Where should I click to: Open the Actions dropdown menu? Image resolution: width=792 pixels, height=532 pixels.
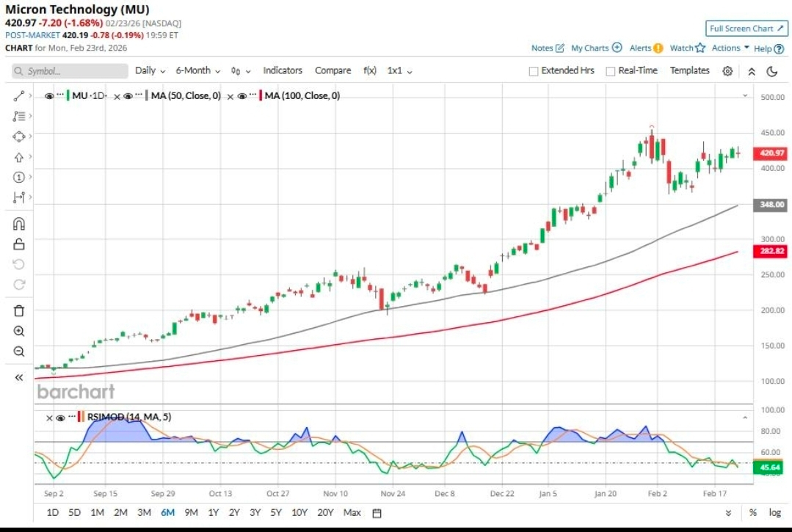point(730,48)
